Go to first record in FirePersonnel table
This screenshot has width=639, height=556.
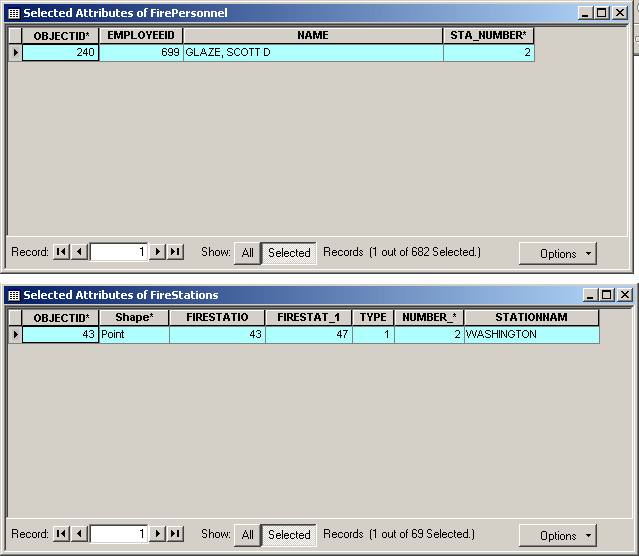coord(61,252)
